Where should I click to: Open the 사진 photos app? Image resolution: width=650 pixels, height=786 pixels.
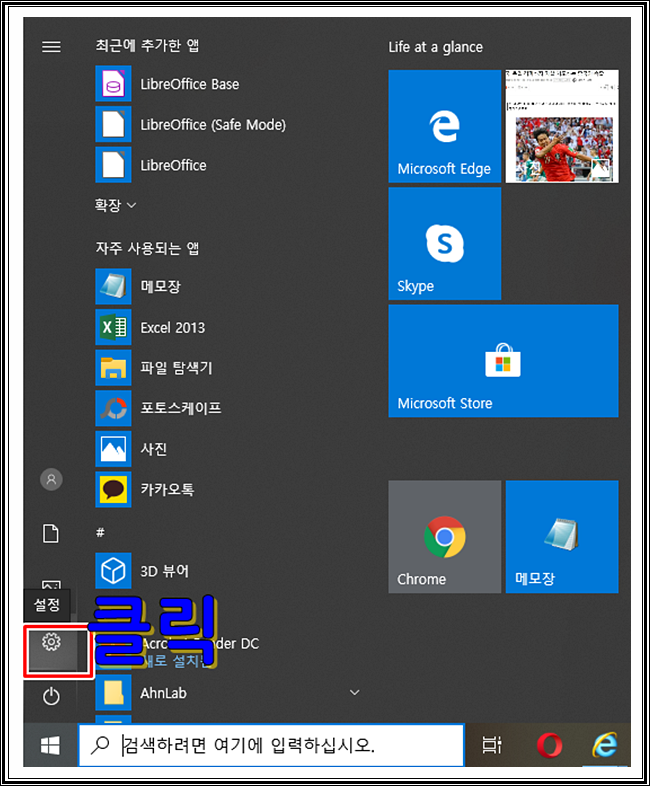click(x=131, y=449)
